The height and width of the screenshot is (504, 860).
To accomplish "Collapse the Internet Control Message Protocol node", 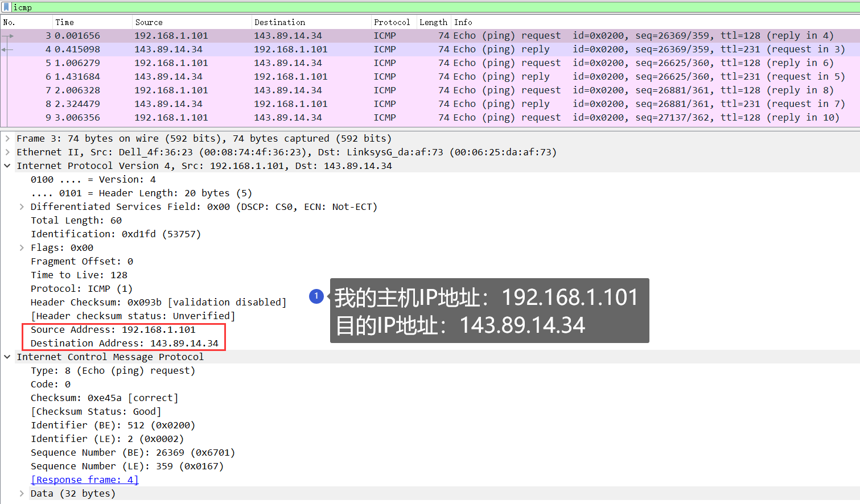I will tap(7, 357).
